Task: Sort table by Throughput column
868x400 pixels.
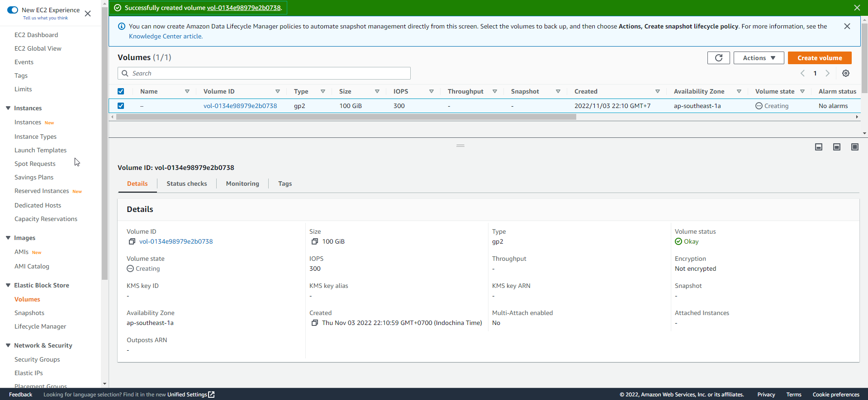Action: click(x=495, y=91)
